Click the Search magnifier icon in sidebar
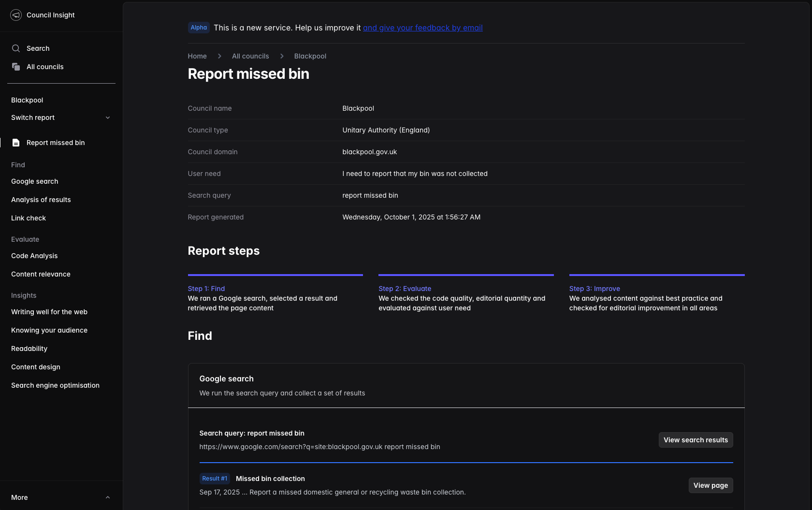812x510 pixels. click(x=16, y=48)
